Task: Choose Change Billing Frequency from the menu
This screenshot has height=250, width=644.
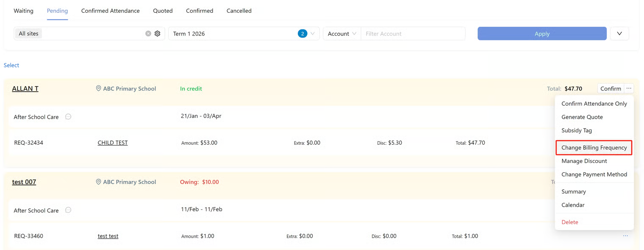Action: click(594, 148)
